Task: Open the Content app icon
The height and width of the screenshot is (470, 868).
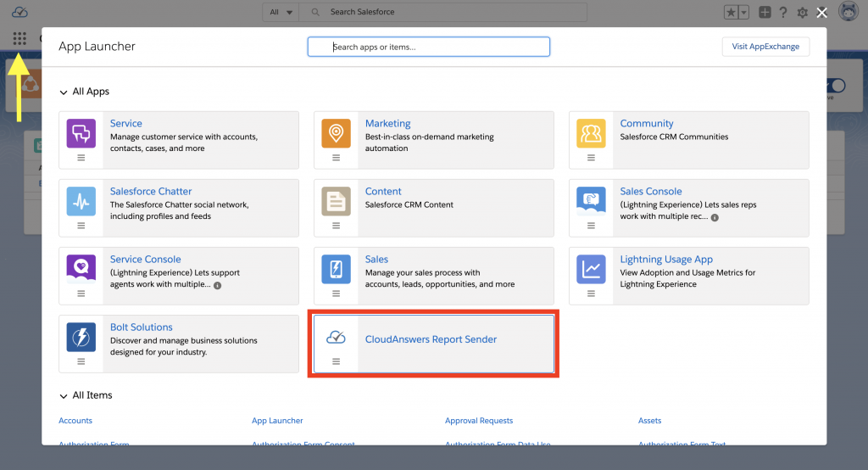Action: 336,201
